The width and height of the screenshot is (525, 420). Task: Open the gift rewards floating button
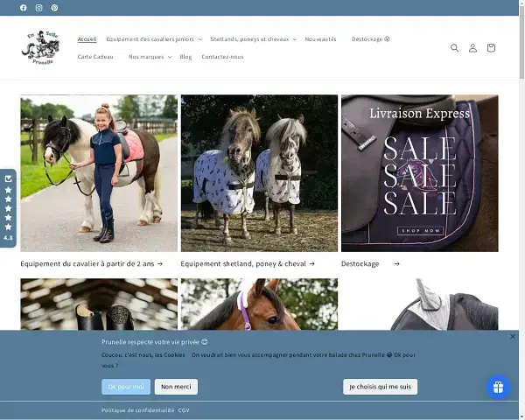click(x=498, y=387)
